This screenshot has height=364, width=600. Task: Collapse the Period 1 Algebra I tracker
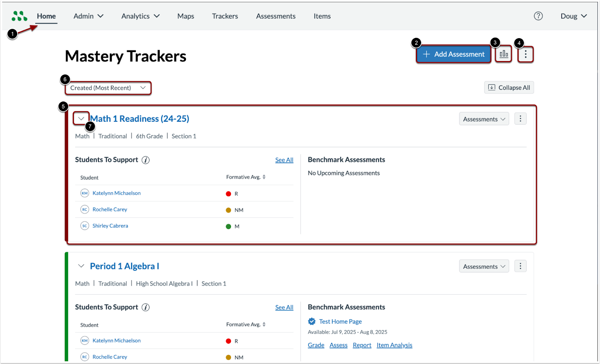point(81,266)
